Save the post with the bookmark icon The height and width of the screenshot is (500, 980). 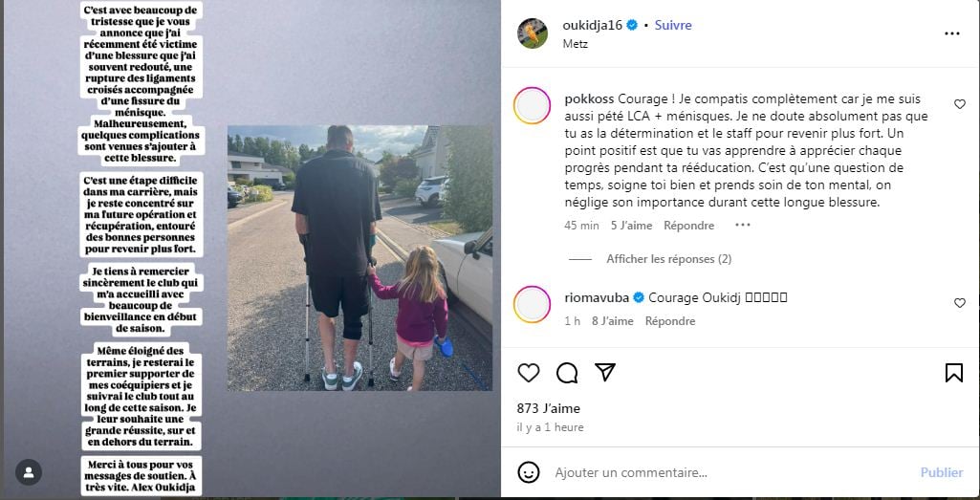pos(954,373)
